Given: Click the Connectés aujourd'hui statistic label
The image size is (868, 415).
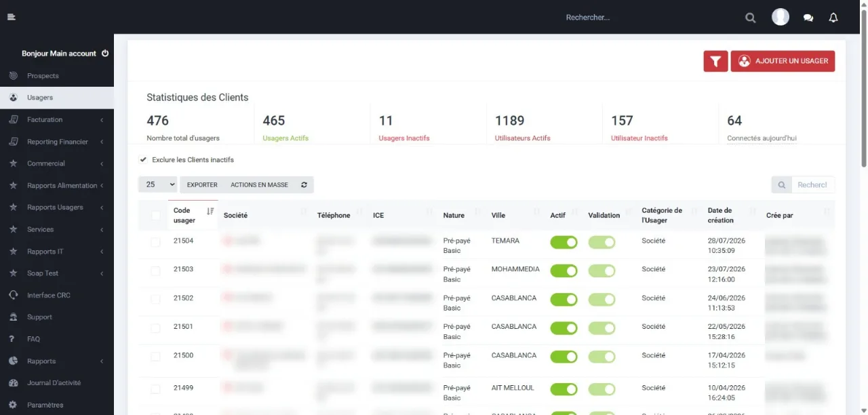Looking at the screenshot, I should click(762, 138).
